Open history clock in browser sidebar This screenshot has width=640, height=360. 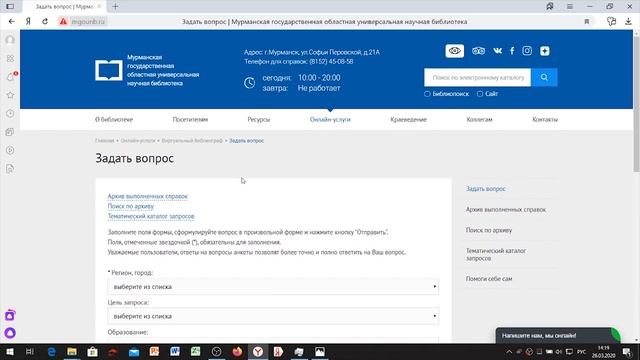point(10,113)
